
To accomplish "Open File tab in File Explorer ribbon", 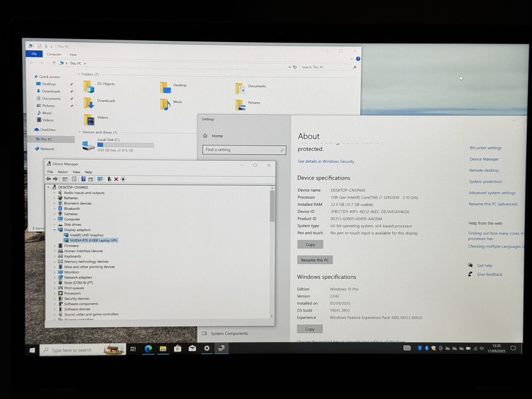I will point(34,54).
